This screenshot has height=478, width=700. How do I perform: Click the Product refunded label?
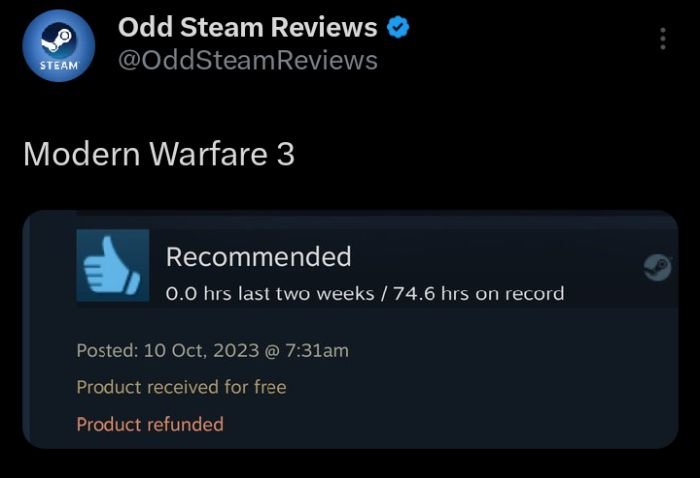(x=150, y=424)
